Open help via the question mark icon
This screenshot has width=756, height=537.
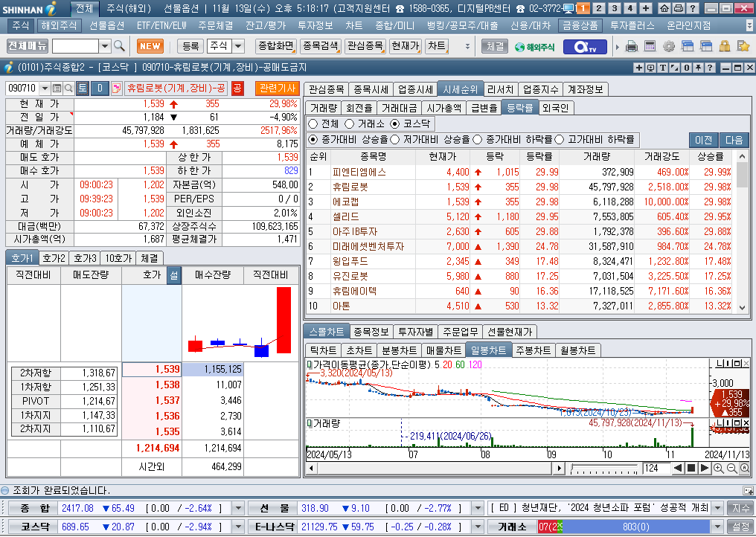tap(692, 8)
